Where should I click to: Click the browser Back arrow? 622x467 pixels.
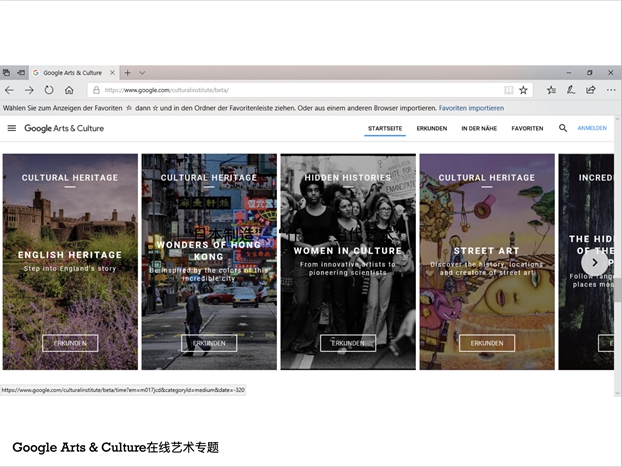tap(9, 90)
